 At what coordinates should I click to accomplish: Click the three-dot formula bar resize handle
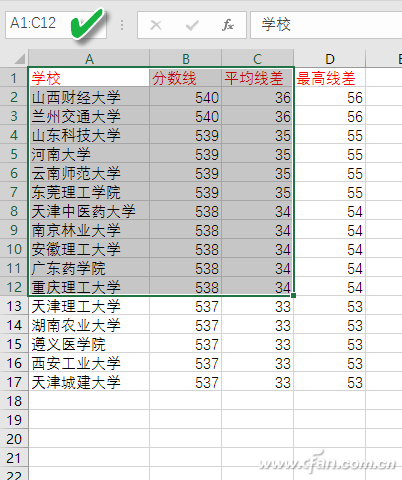click(122, 25)
